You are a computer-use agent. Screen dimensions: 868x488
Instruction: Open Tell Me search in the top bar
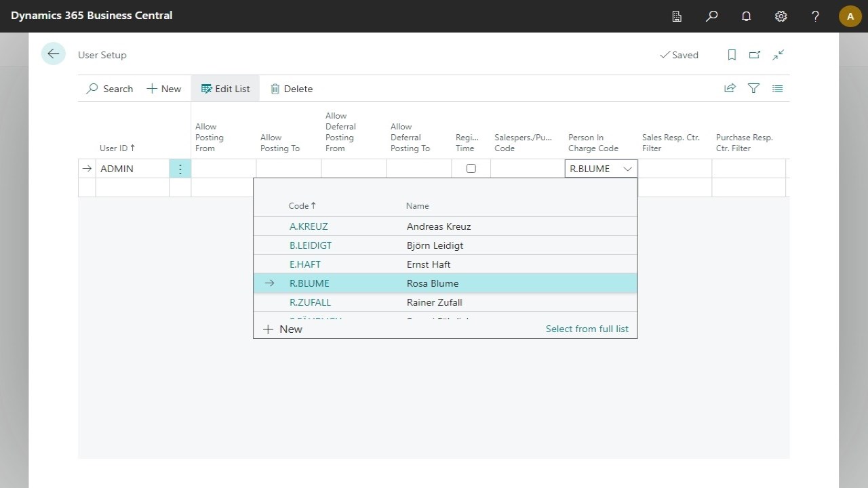pos(711,16)
